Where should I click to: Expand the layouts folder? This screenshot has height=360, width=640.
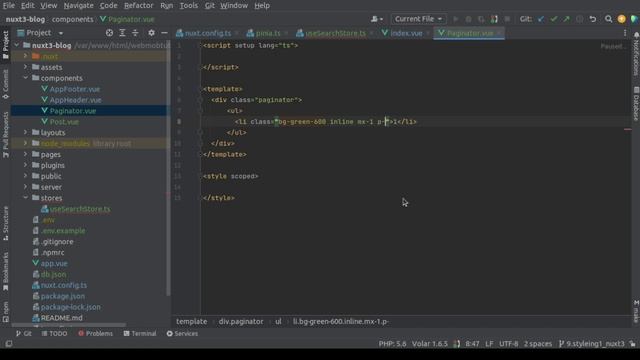[x=26, y=132]
